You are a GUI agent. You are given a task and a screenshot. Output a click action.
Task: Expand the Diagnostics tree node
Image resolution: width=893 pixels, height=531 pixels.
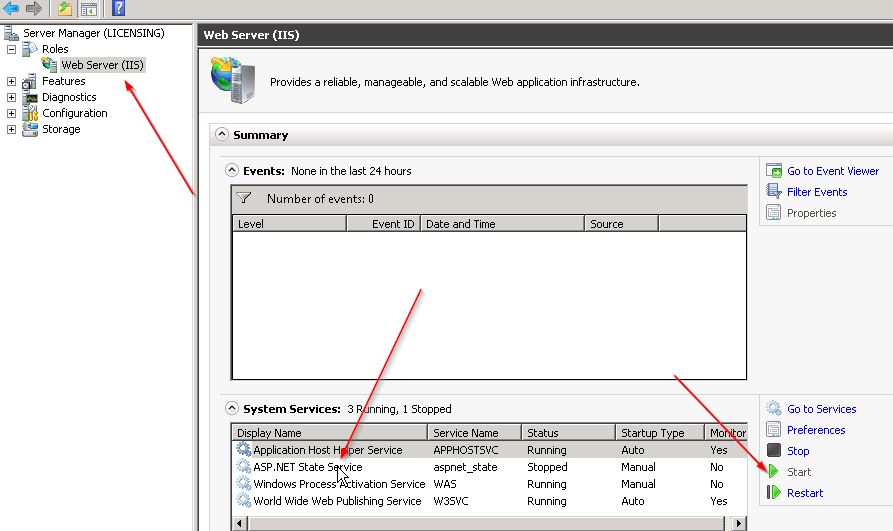(11, 97)
